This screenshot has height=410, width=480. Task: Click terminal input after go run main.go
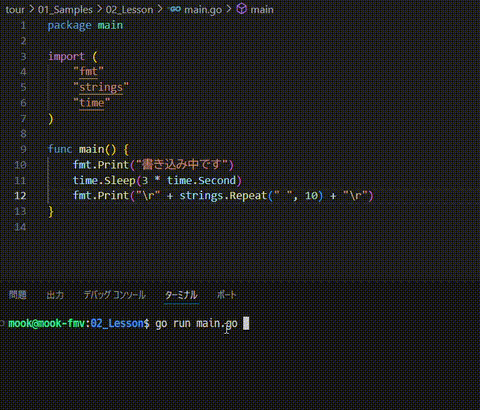point(246,323)
